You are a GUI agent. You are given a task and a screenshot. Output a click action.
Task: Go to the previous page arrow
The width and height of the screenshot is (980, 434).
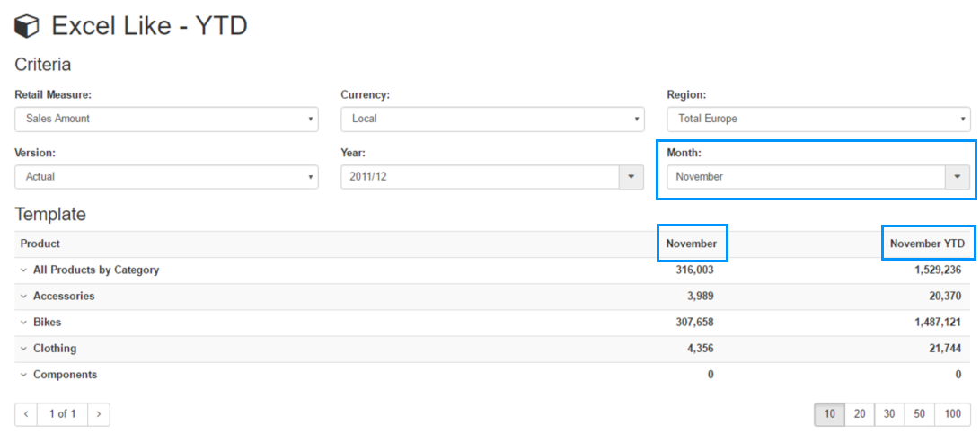point(26,414)
